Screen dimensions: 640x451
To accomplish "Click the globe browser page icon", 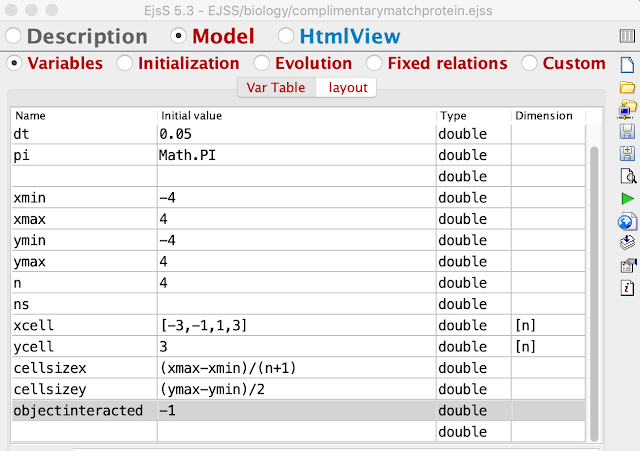I will (x=627, y=222).
